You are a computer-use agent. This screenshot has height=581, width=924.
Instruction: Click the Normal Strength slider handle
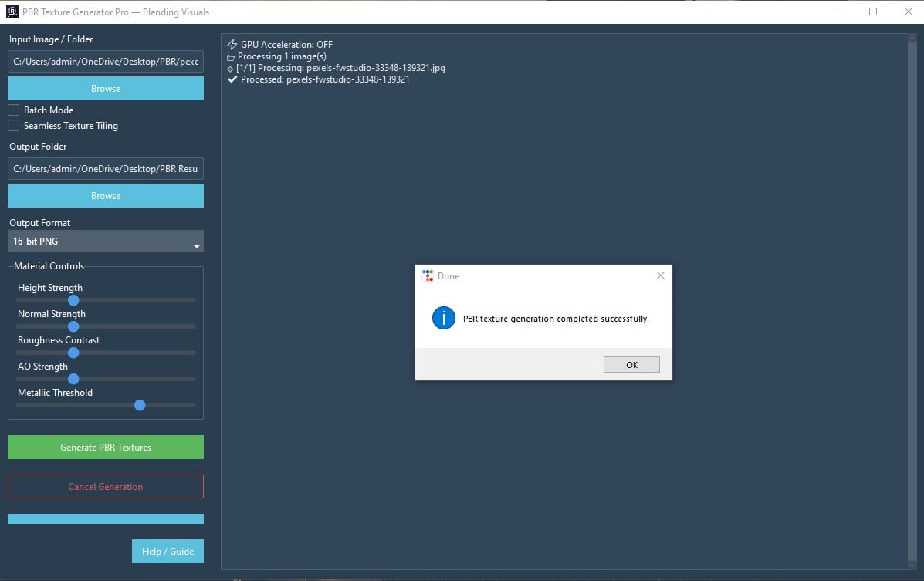click(x=73, y=326)
